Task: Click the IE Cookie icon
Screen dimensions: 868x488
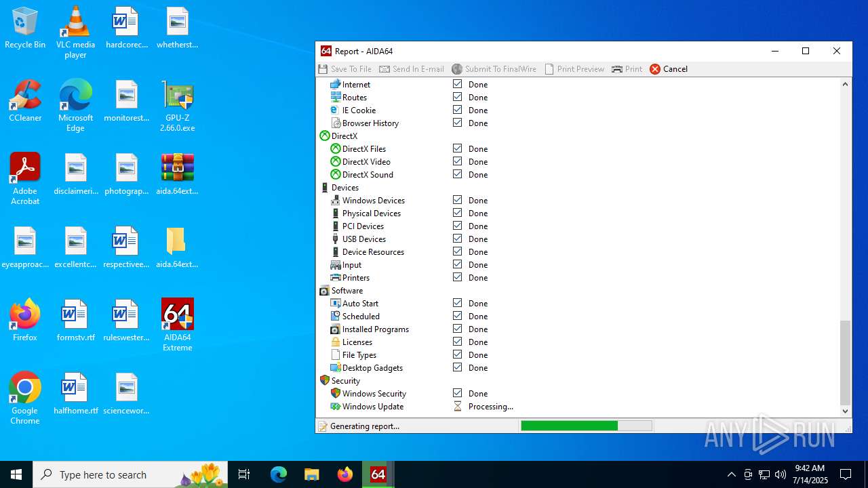Action: click(335, 110)
